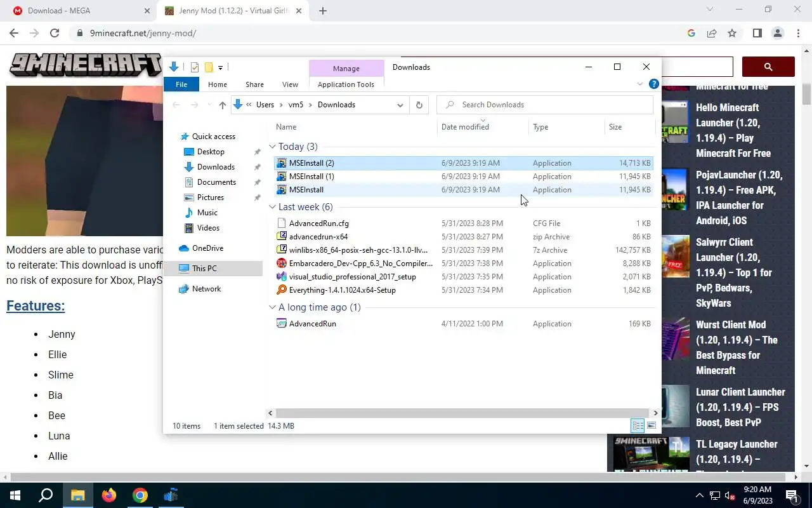The height and width of the screenshot is (508, 812).
Task: Bookmark this page with the star icon
Action: [x=732, y=33]
